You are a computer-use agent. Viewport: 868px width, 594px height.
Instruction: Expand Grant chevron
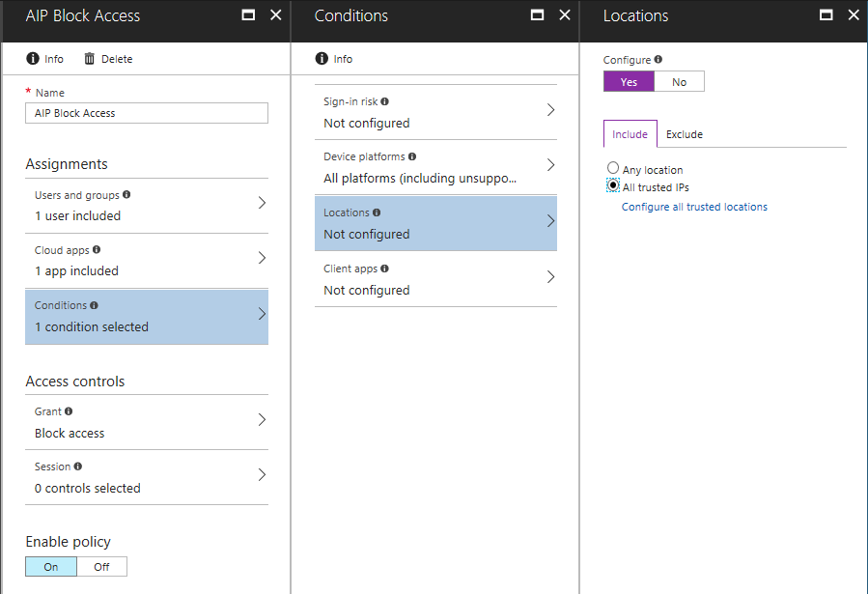coord(263,419)
